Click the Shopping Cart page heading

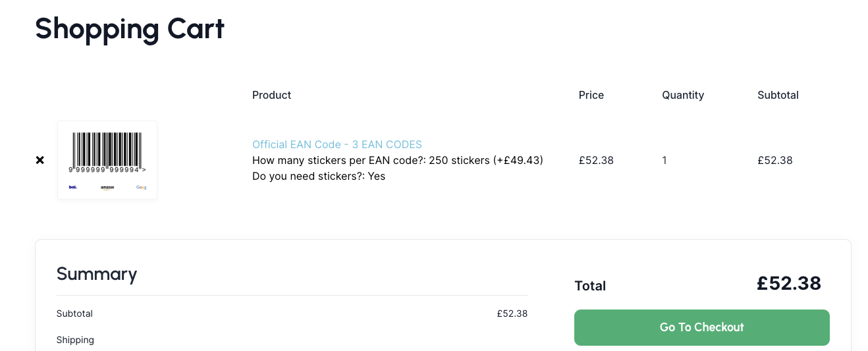pyautogui.click(x=130, y=28)
